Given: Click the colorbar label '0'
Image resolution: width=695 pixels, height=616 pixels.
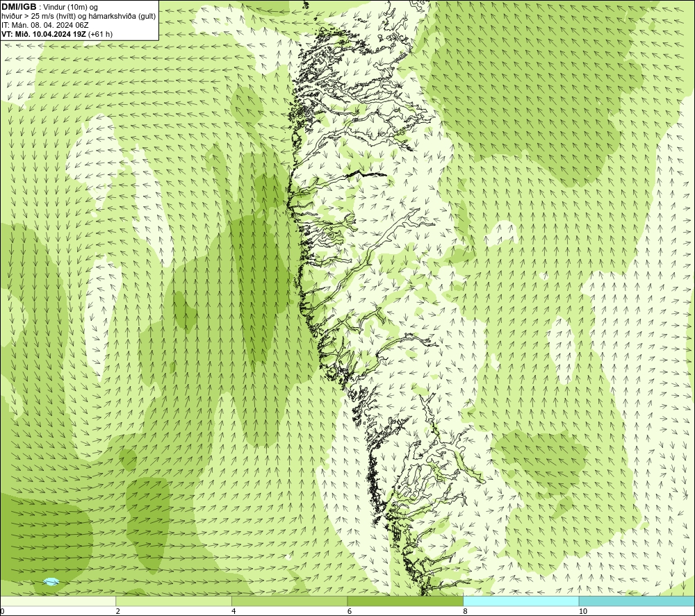Looking at the screenshot, I should tap(3, 612).
